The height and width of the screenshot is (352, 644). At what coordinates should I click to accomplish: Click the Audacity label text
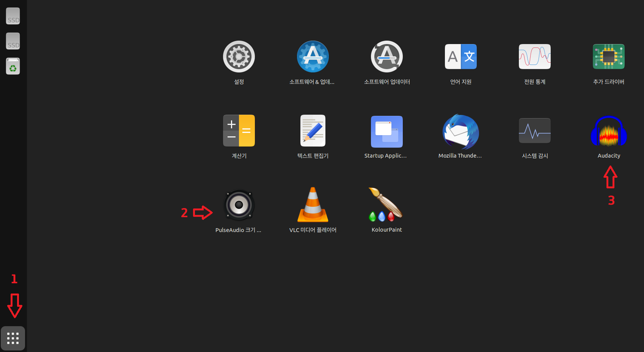[609, 156]
